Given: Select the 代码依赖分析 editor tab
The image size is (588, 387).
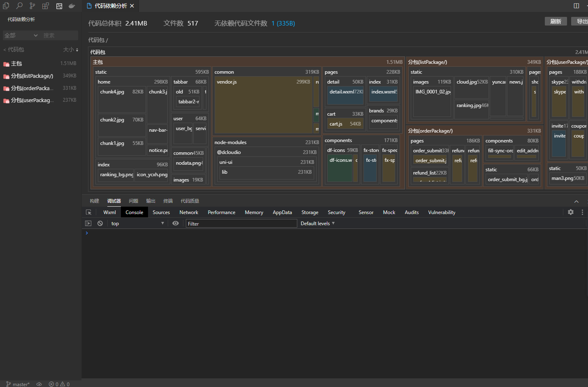Looking at the screenshot, I should coord(110,6).
